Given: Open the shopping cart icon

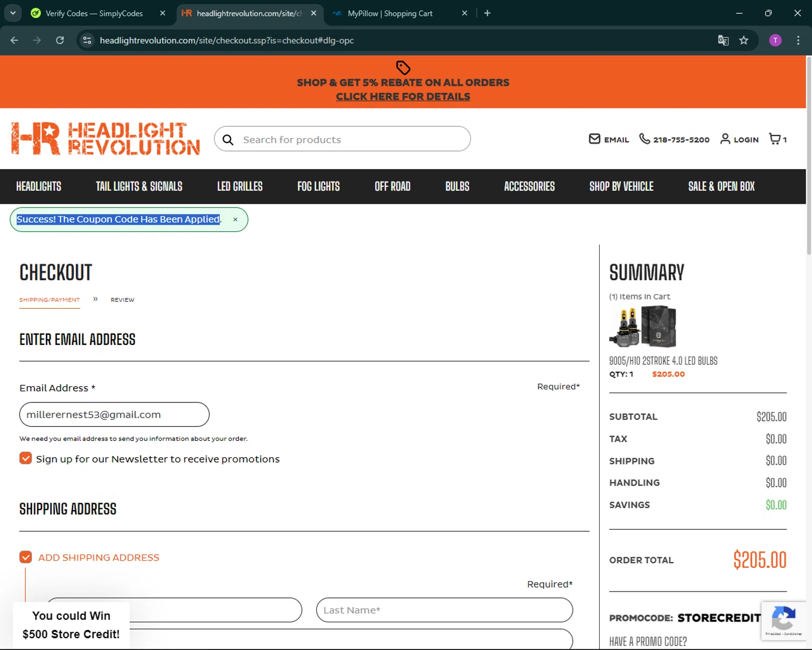Looking at the screenshot, I should pos(778,139).
